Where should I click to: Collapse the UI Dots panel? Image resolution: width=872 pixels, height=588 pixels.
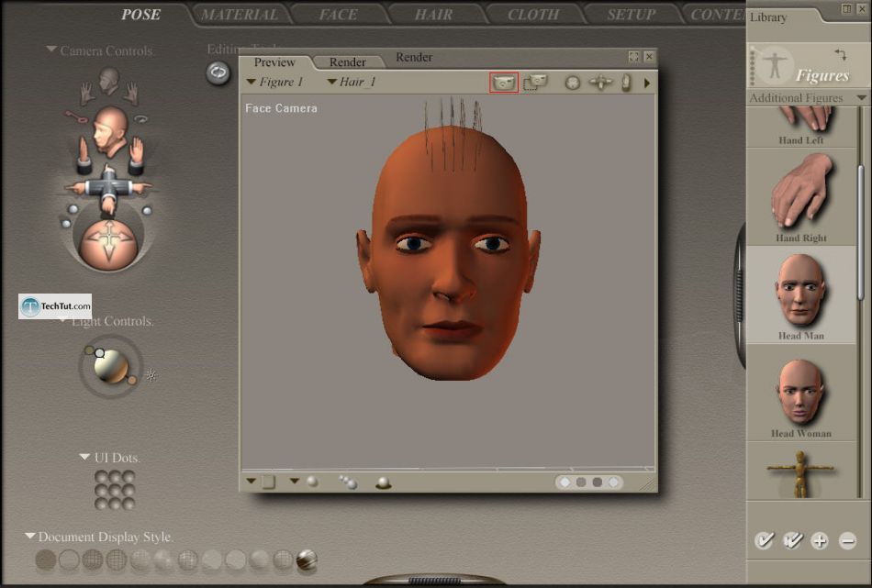(x=84, y=457)
